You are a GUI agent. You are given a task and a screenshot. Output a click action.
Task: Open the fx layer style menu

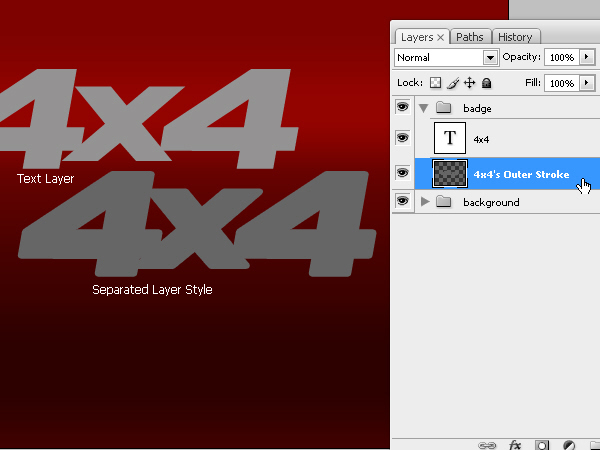coord(516,443)
